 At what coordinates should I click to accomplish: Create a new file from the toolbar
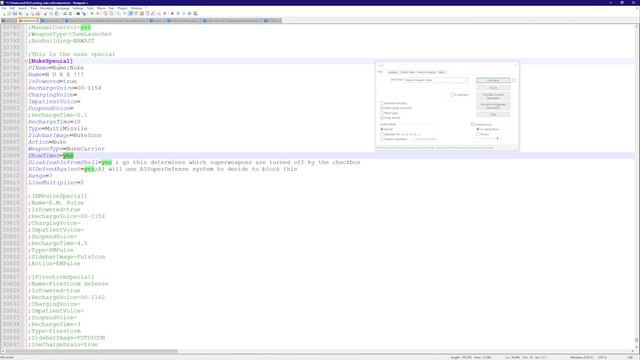[x=4, y=13]
